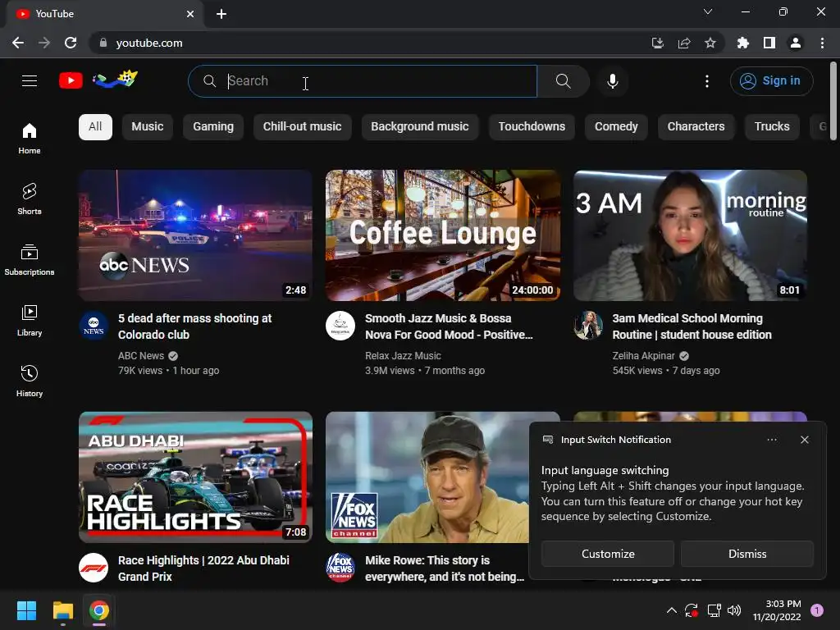Click the browser forward arrow
This screenshot has height=630, width=840.
click(44, 43)
